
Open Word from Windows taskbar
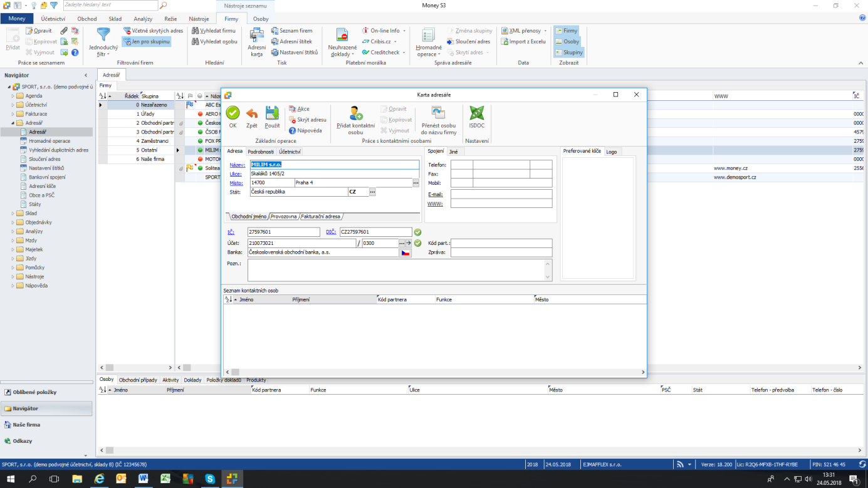[x=143, y=479]
